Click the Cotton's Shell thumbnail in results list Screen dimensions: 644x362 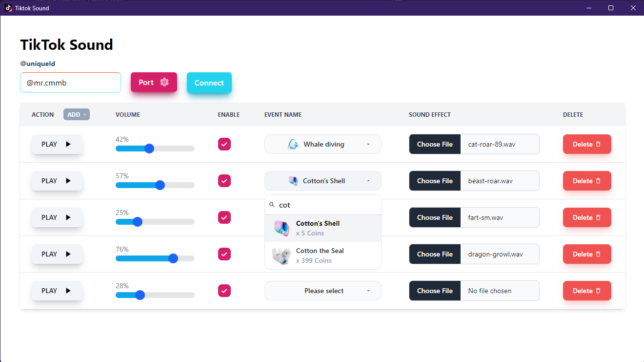(282, 228)
